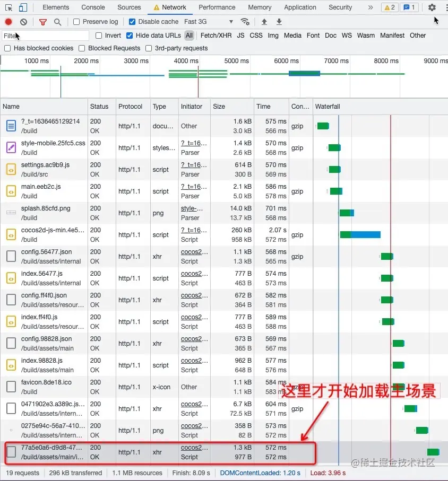The image size is (448, 481).
Task: Enable the Preserve log checkbox
Action: click(76, 22)
